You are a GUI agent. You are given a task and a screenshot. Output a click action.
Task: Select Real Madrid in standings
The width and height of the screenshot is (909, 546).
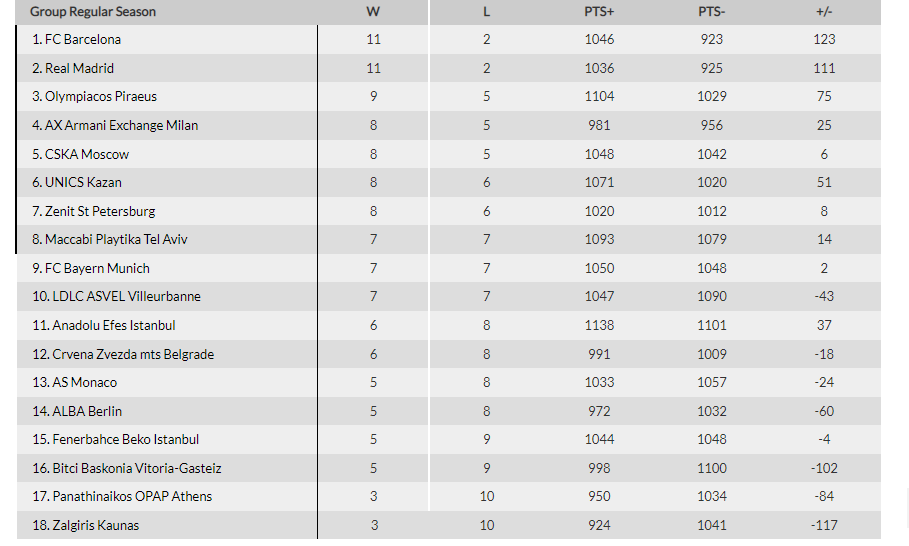(79, 68)
